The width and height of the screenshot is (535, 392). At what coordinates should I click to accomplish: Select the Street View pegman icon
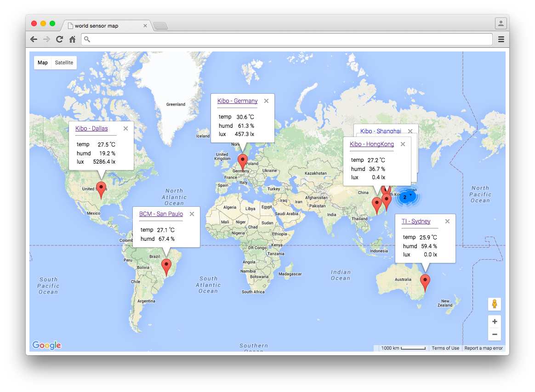(495, 304)
